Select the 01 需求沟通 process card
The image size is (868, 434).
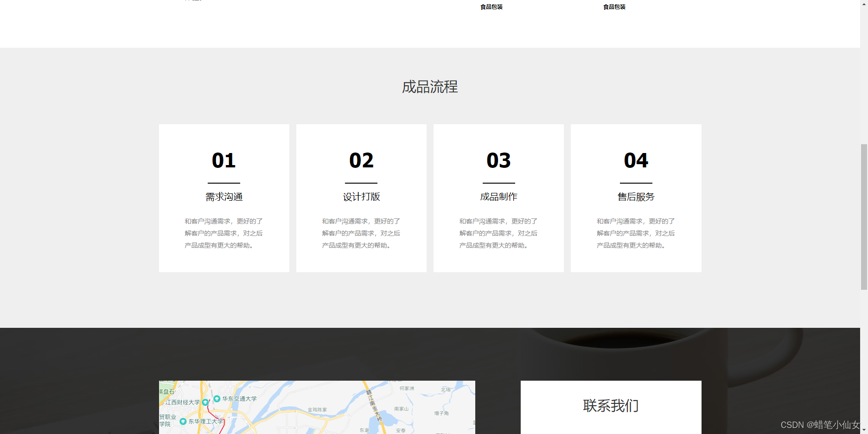(224, 198)
